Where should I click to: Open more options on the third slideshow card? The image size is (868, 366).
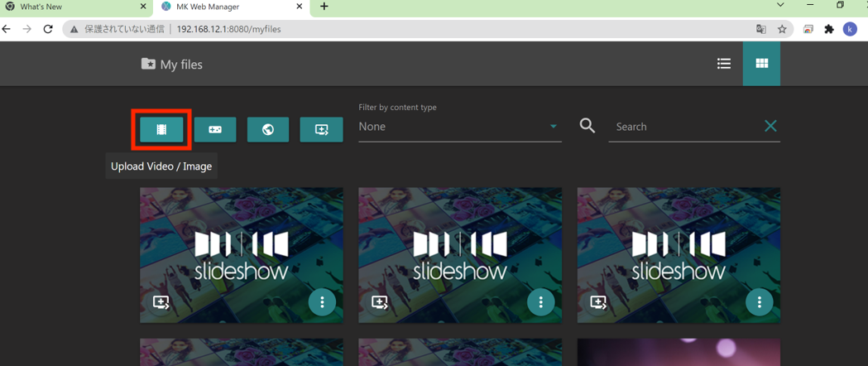[760, 301]
